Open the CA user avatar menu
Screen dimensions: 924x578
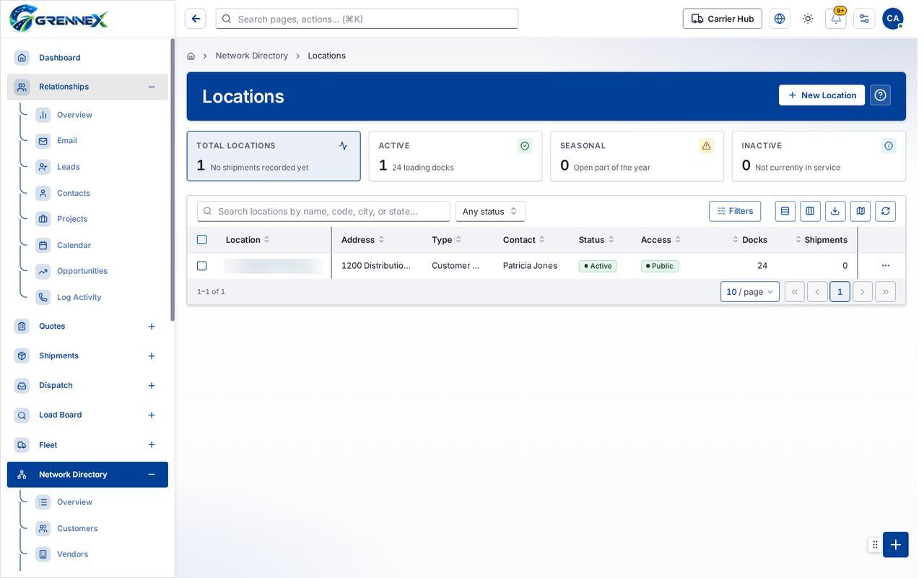893,19
